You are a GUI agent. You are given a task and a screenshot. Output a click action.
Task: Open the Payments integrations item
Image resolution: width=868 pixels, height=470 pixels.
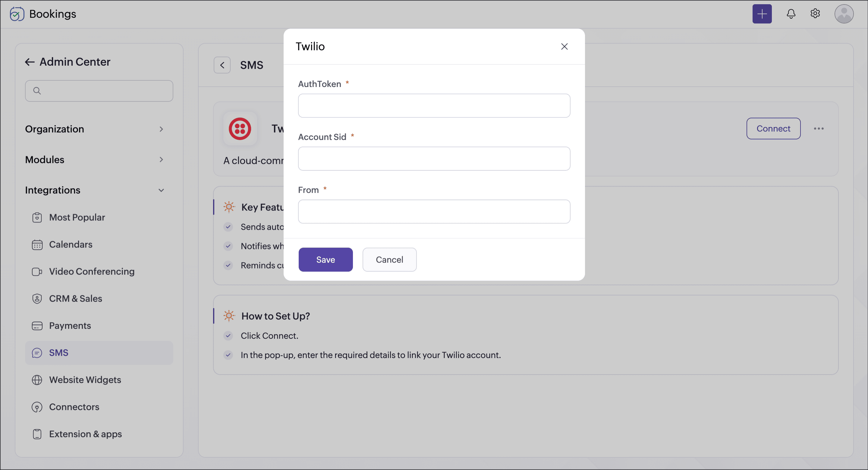tap(70, 325)
